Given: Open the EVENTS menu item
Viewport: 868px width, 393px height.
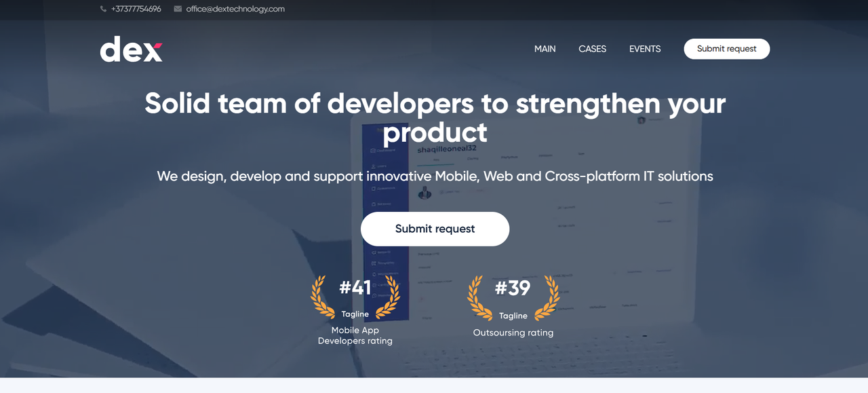Looking at the screenshot, I should (x=645, y=49).
